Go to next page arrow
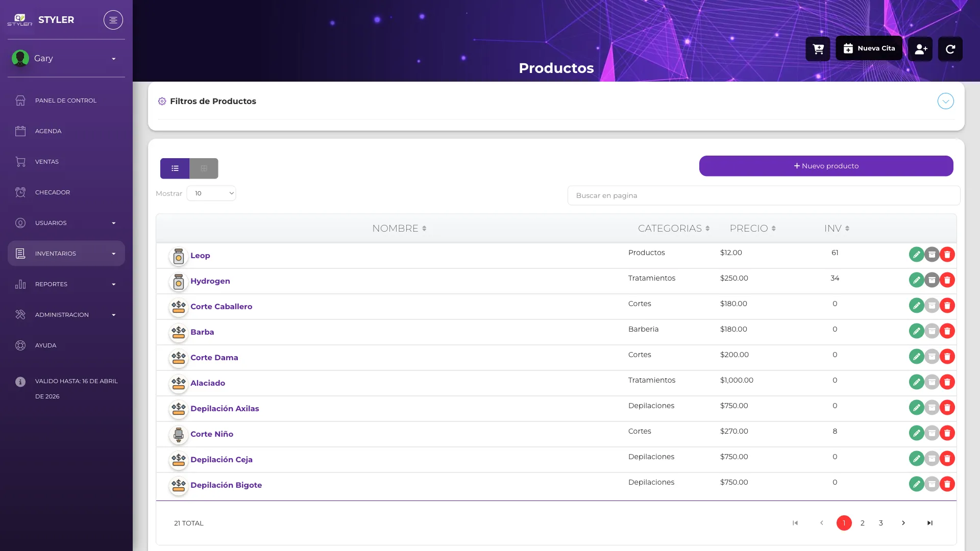The image size is (980, 551). tap(903, 523)
